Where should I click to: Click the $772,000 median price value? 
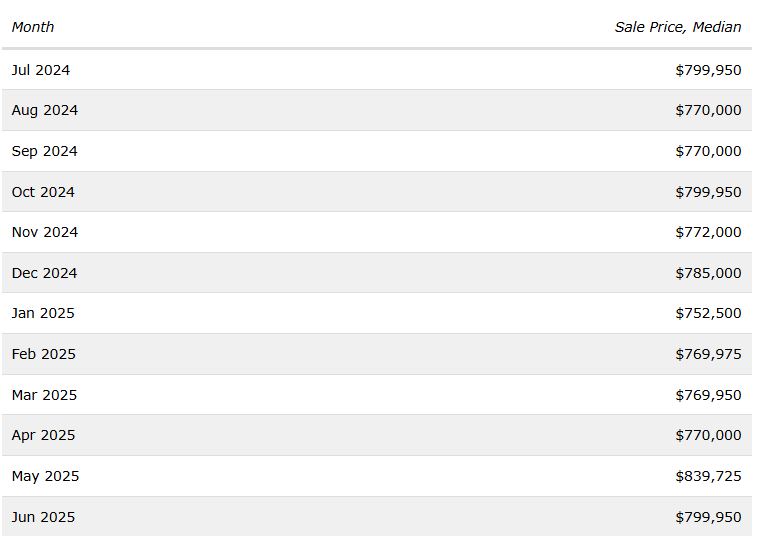point(708,232)
